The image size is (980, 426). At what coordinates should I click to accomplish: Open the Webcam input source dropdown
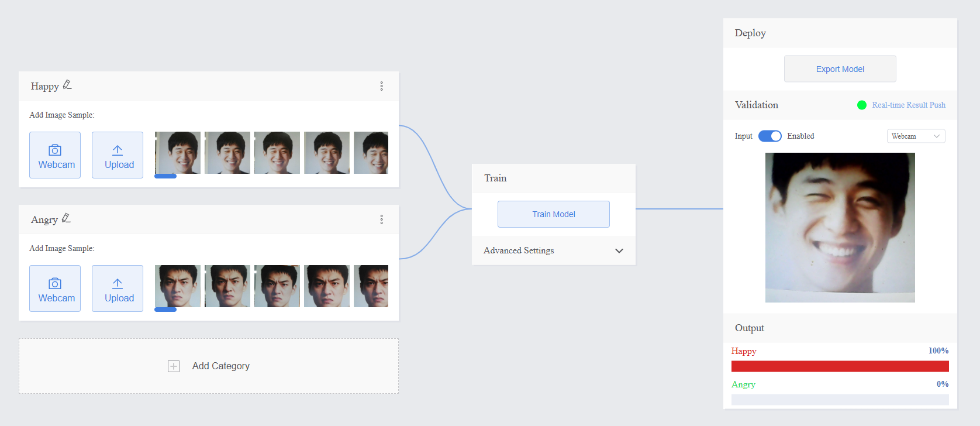click(916, 136)
